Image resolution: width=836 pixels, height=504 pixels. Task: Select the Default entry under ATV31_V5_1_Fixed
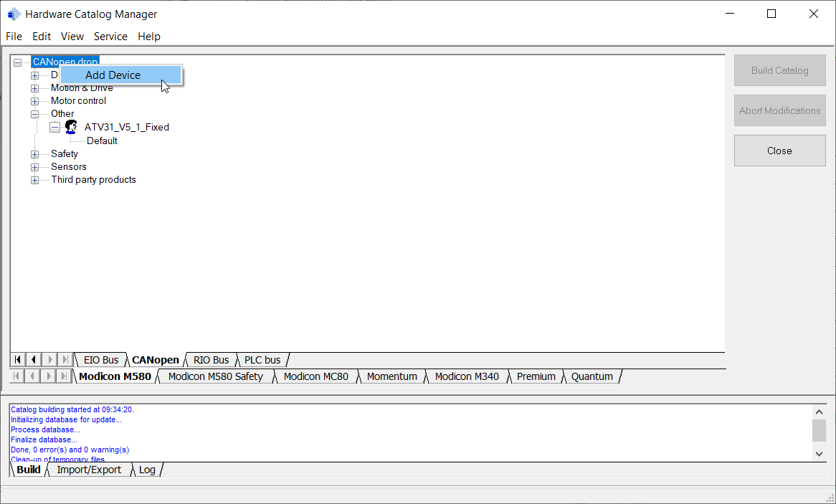click(x=102, y=141)
